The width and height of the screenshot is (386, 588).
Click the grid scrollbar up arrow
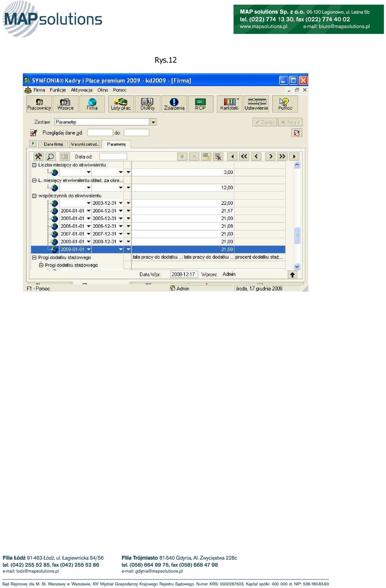(x=297, y=165)
